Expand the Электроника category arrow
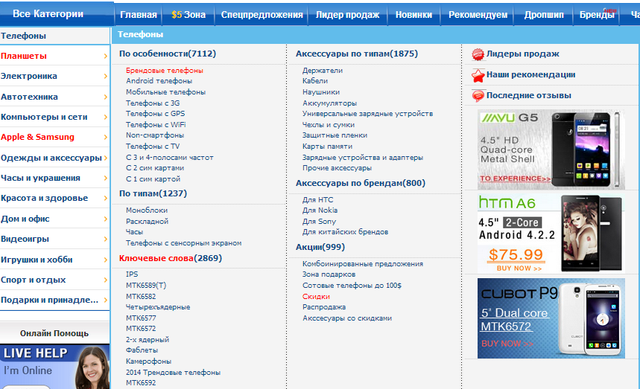The width and height of the screenshot is (640, 389). coord(105,76)
